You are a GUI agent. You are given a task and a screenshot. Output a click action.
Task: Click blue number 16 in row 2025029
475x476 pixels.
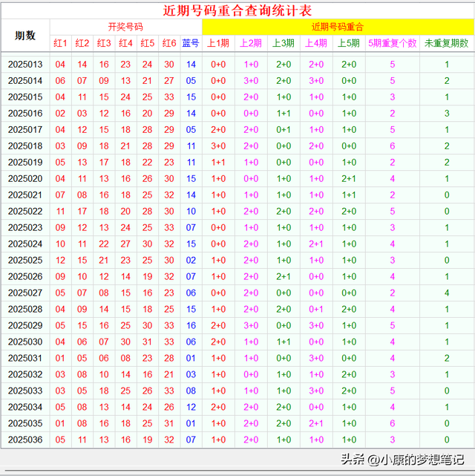point(191,326)
